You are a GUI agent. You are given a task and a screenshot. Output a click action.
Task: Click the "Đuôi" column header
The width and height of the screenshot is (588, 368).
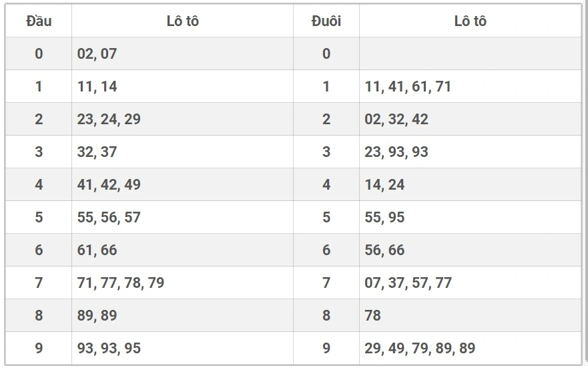pos(326,21)
